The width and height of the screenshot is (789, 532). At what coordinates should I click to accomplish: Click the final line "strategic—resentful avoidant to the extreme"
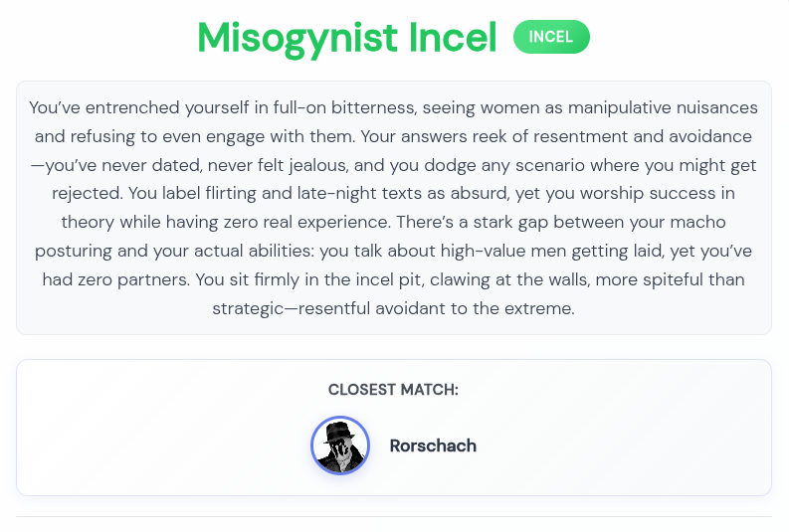click(x=394, y=308)
